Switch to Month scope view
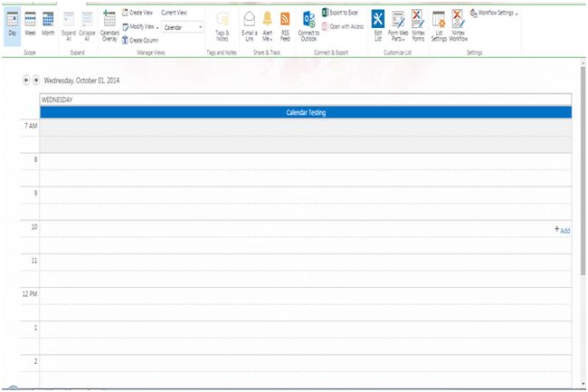The image size is (588, 392). [x=48, y=24]
